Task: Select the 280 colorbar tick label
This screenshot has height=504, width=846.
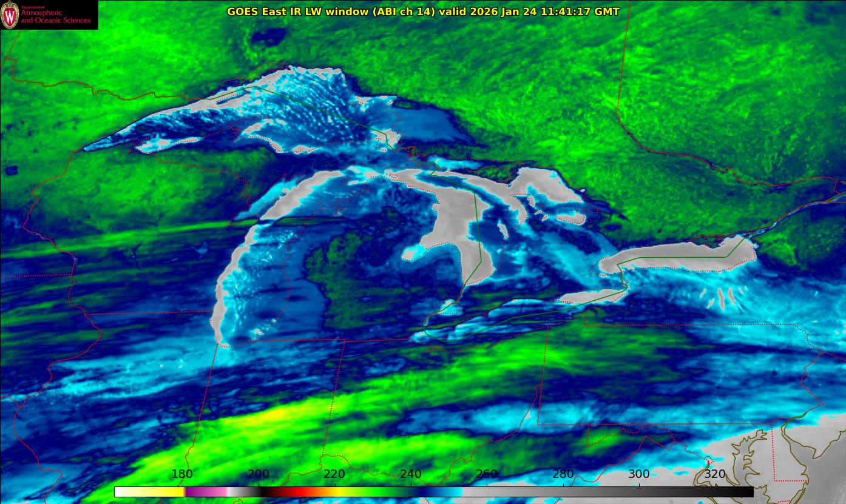Action: pos(563,474)
